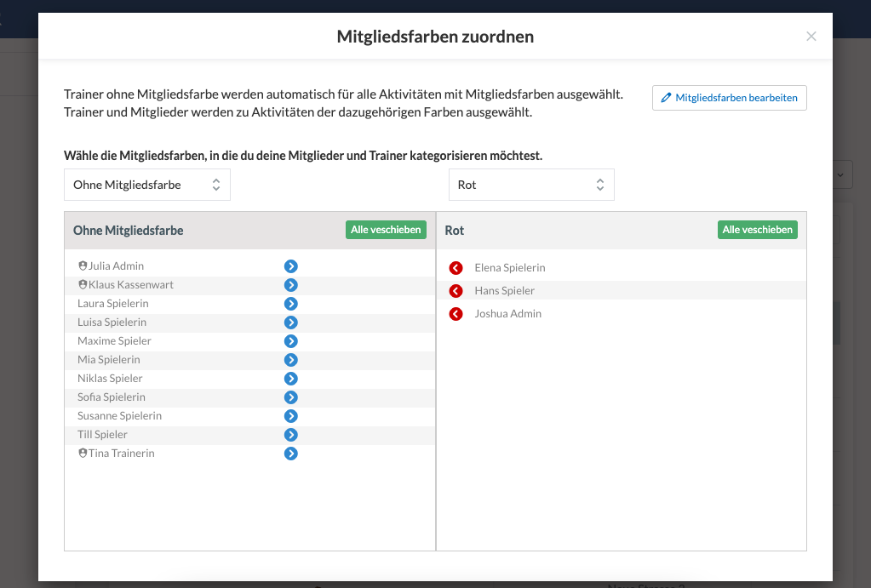Remove Elena Spielerin with red arrow

tap(456, 268)
